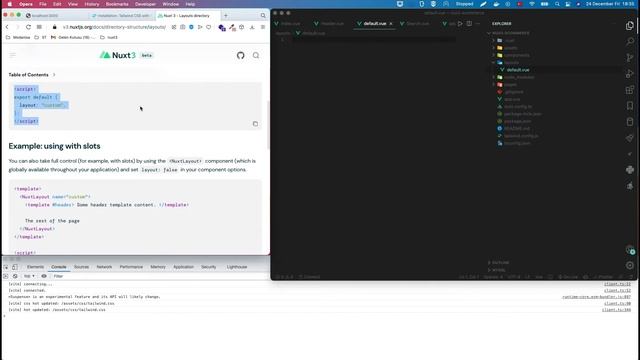The width and height of the screenshot is (640, 360).
Task: Expand the assets folder in Explorer
Action: [x=494, y=48]
